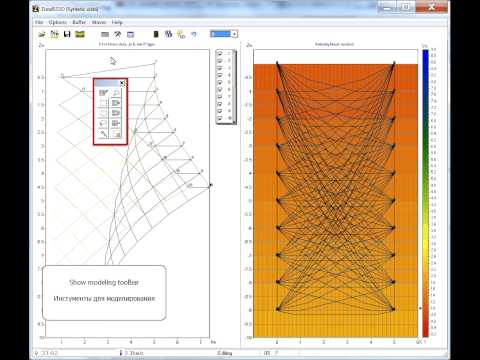
Task: Click the blue undo arrow icon
Action: click(194, 34)
